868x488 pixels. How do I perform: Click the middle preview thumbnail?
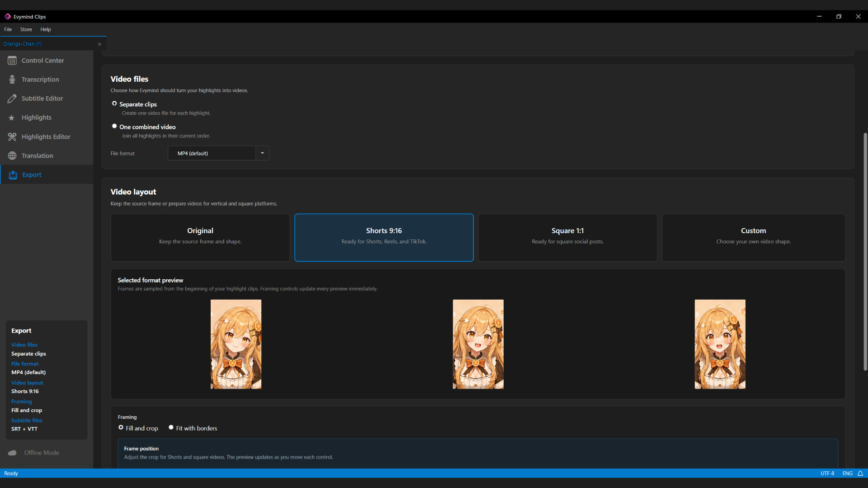pyautogui.click(x=478, y=344)
